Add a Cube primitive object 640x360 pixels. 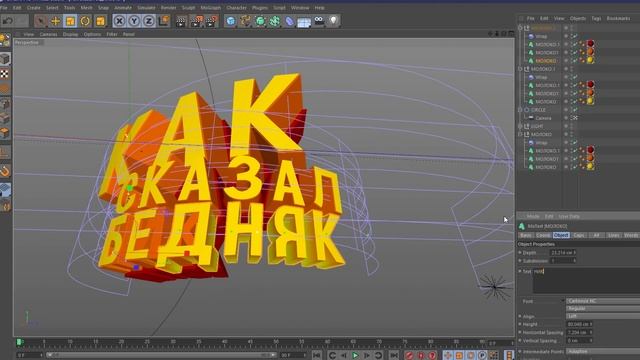pos(231,21)
